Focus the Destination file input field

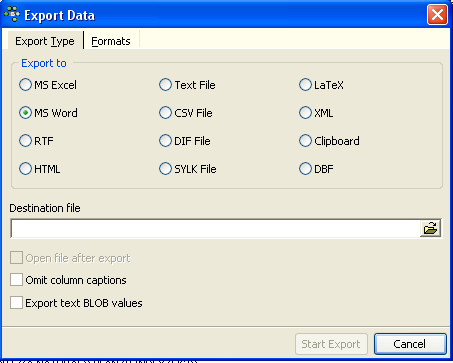[215, 229]
